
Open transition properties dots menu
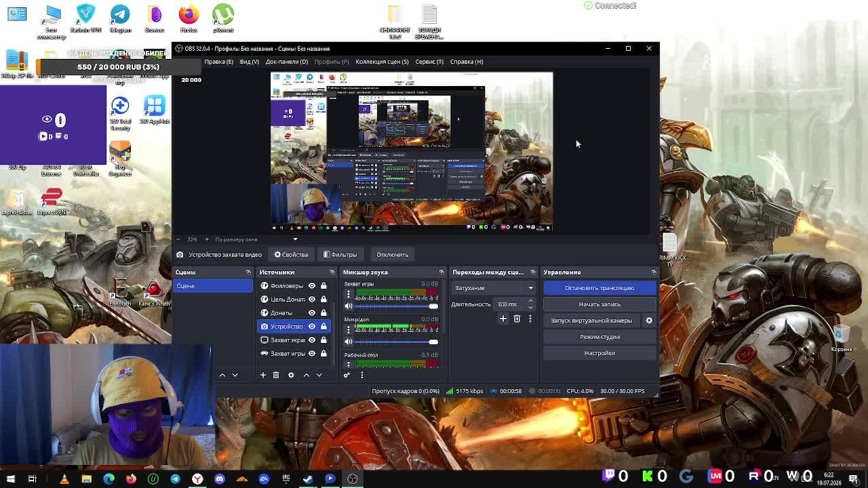pyautogui.click(x=530, y=319)
